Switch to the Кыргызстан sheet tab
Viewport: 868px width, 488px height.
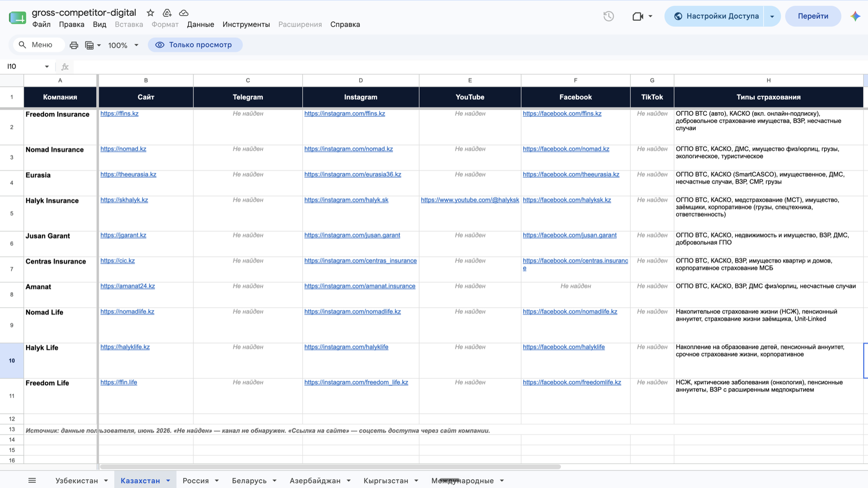(386, 481)
